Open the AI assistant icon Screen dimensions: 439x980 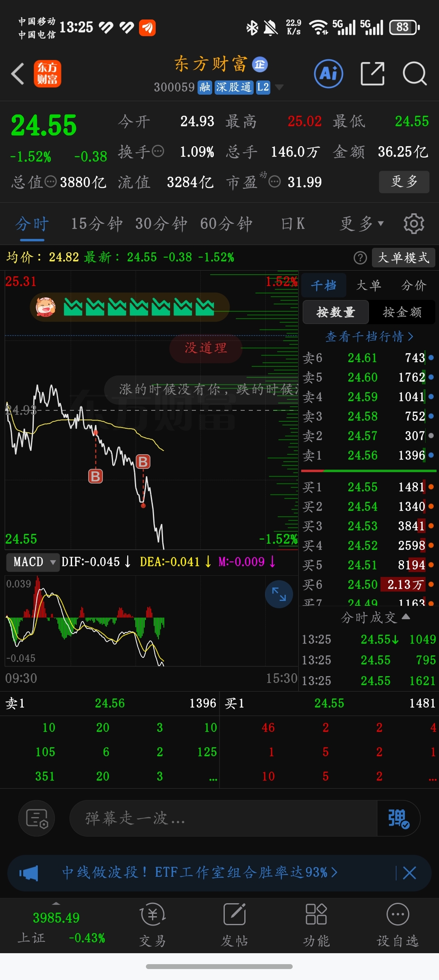coord(328,74)
